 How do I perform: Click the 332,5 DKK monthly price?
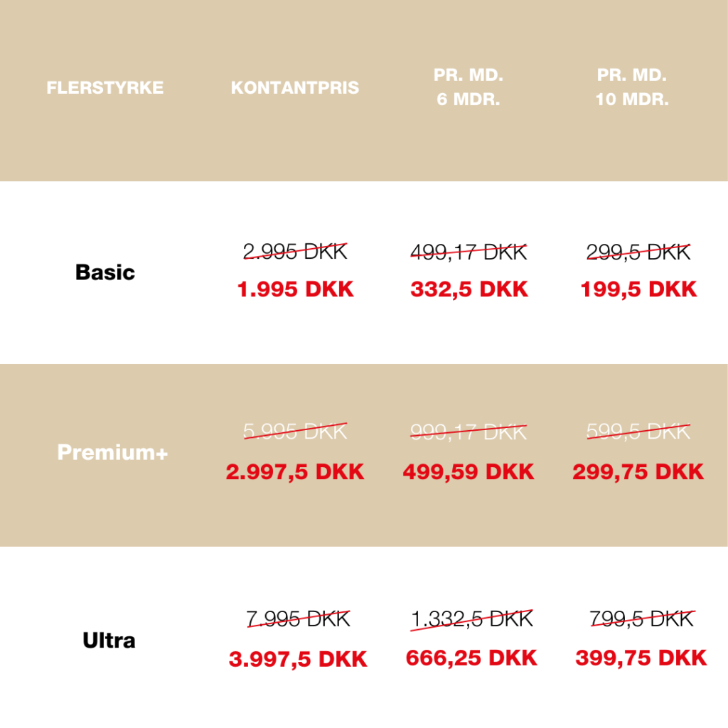(x=469, y=290)
